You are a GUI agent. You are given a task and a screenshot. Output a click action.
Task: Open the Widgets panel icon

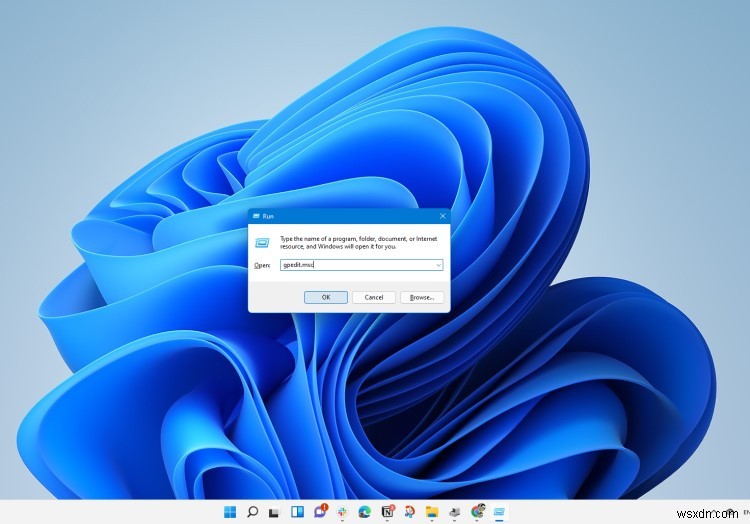tap(297, 512)
